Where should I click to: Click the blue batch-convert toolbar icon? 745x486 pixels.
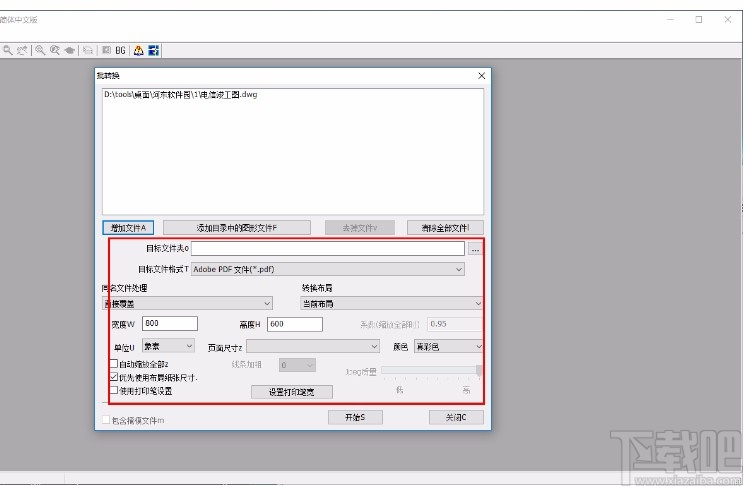[153, 50]
